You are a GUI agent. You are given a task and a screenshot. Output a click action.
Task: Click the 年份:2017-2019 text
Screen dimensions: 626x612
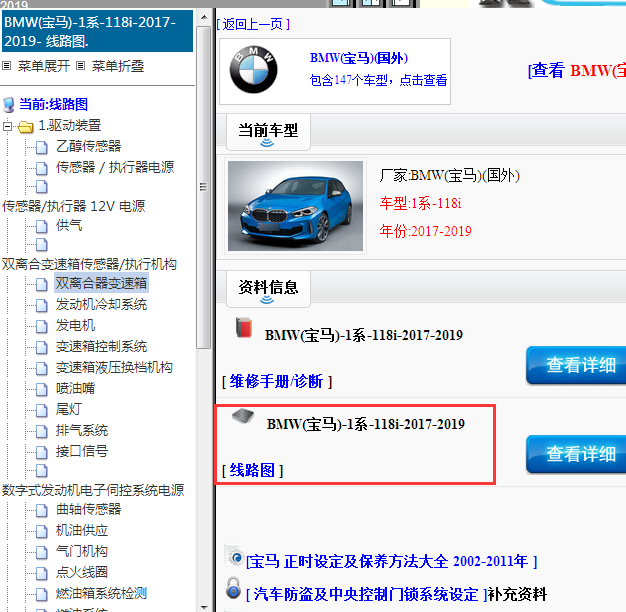[426, 231]
